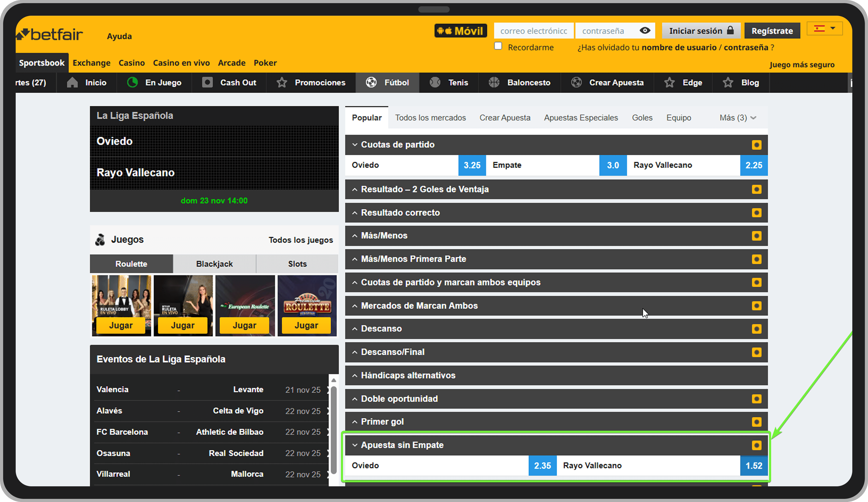Click the Resultado correcto cash-out icon
The image size is (868, 502).
[756, 213]
